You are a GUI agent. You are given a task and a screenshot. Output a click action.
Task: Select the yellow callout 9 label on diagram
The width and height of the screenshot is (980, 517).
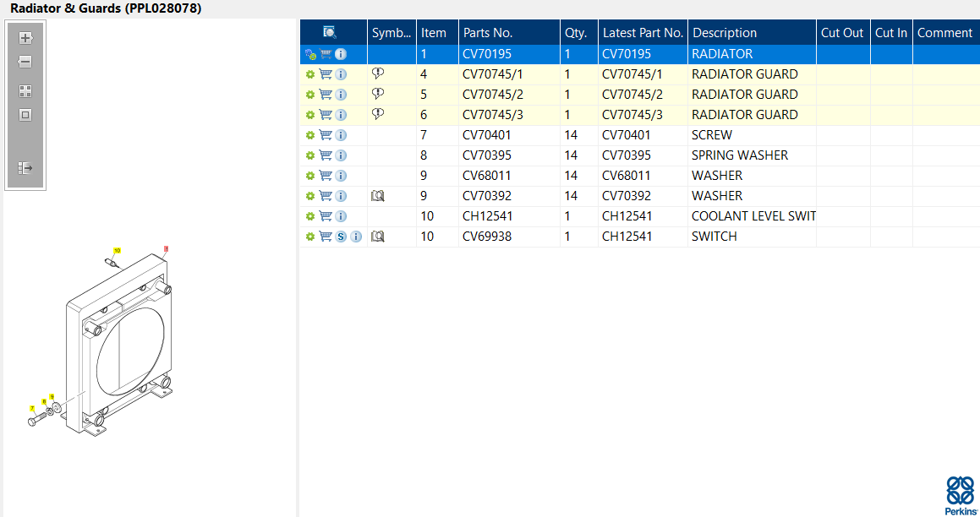coord(52,396)
